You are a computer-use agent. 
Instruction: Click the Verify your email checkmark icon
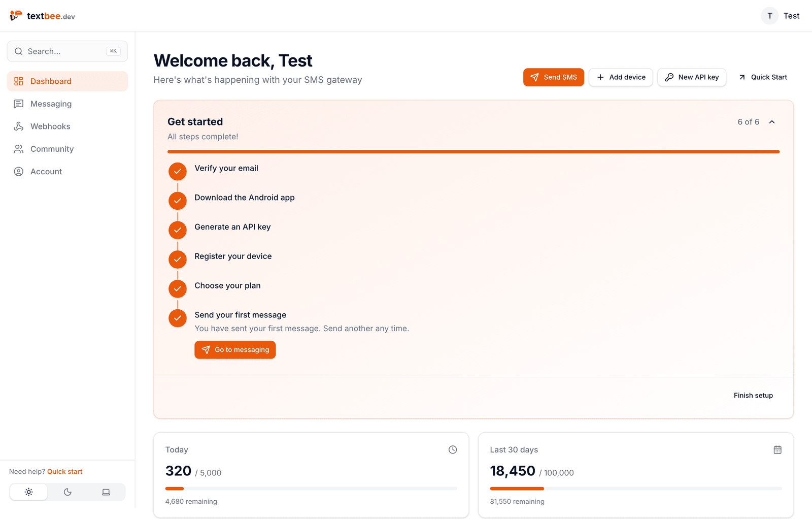(178, 172)
